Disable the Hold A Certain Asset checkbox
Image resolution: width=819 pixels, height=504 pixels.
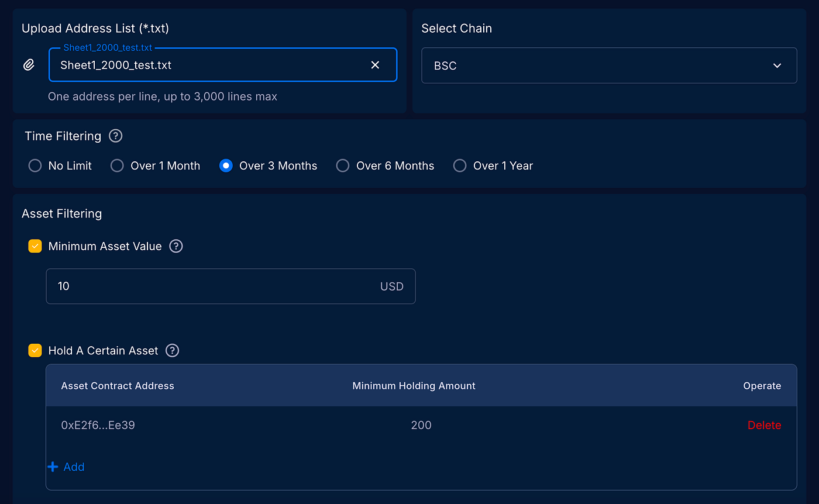click(35, 351)
